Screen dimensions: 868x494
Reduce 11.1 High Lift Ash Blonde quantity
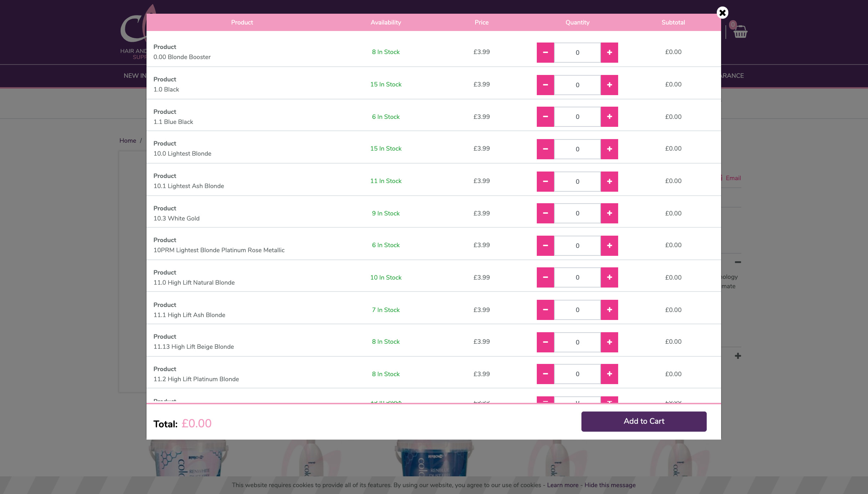click(545, 310)
